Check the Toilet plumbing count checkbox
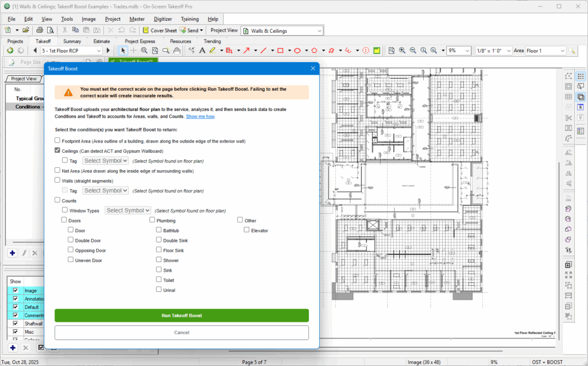 click(159, 280)
